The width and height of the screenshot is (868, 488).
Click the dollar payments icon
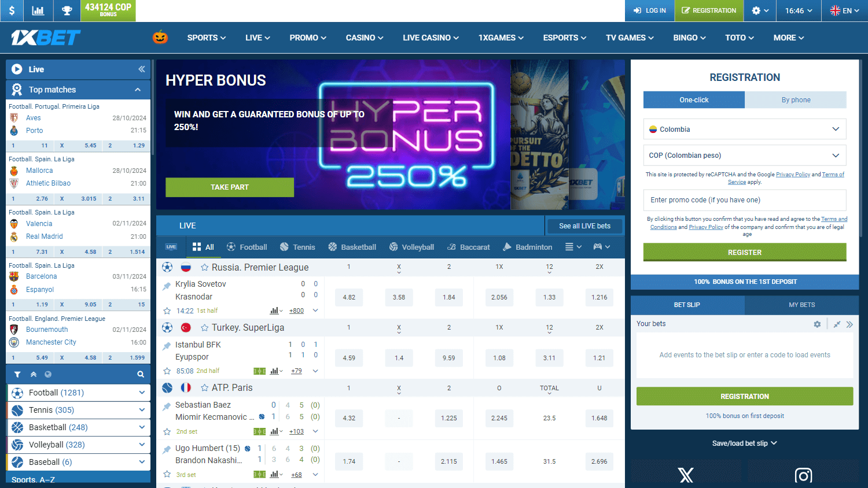point(12,10)
